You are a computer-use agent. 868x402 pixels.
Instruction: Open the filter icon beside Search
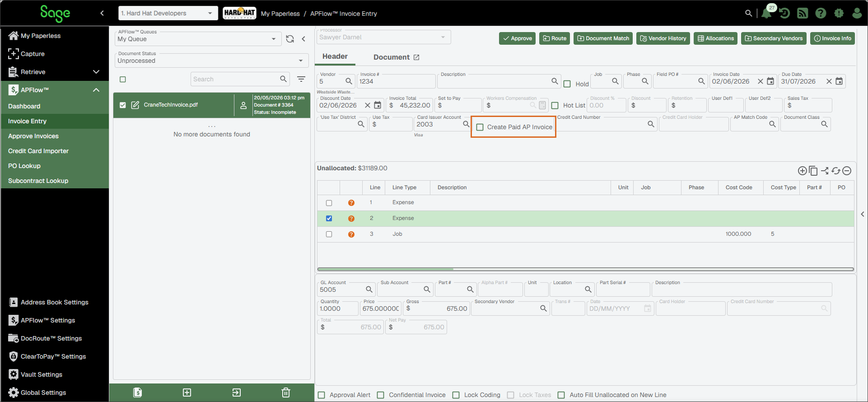[x=301, y=79]
